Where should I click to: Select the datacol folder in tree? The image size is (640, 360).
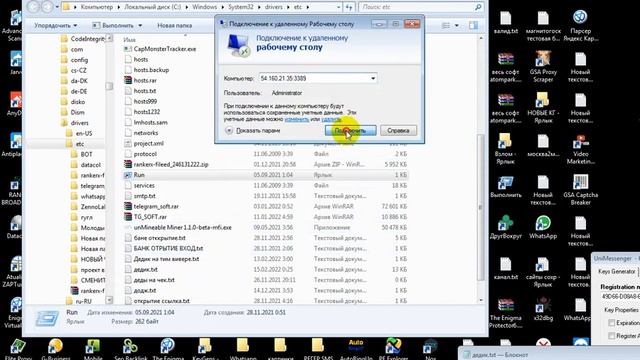tap(90, 164)
